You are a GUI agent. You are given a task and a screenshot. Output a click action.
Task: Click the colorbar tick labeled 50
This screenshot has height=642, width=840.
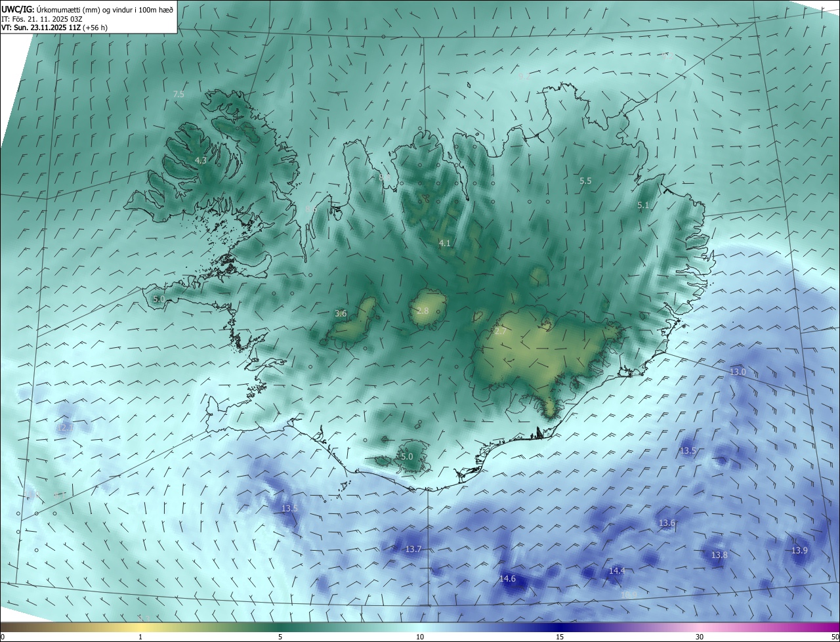[835, 637]
